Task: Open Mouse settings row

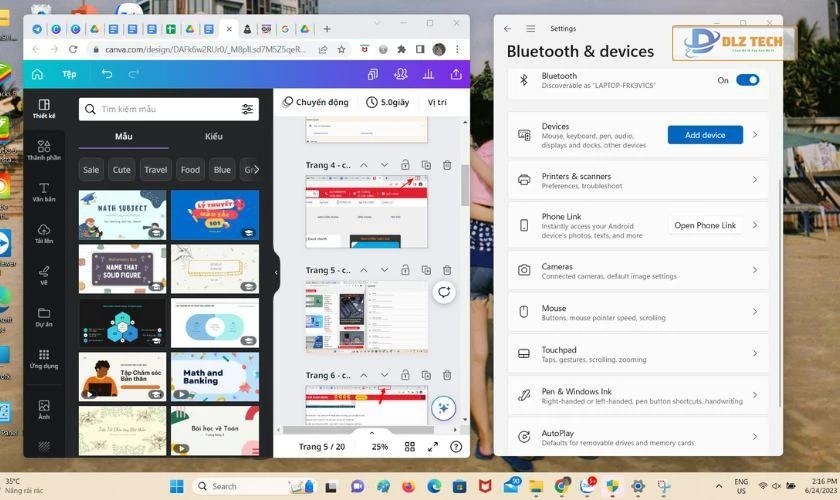Action: (638, 312)
